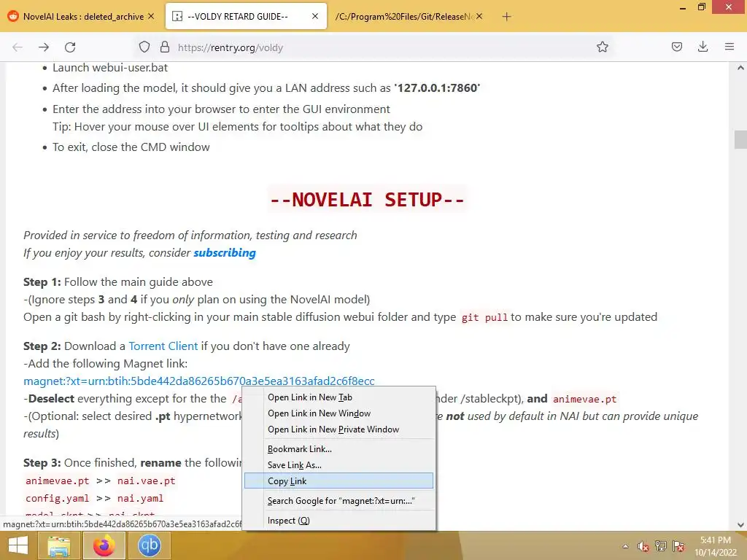Viewport: 747px width, 560px height.
Task: Go back to previous page
Action: (18, 47)
